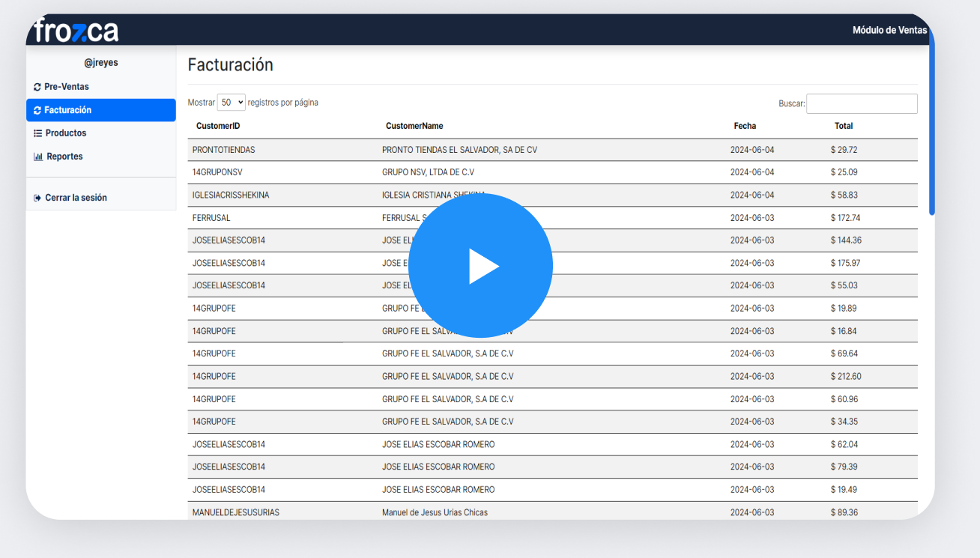The image size is (980, 558).
Task: Select the PRONTOTIENDAS invoice row
Action: coord(223,150)
